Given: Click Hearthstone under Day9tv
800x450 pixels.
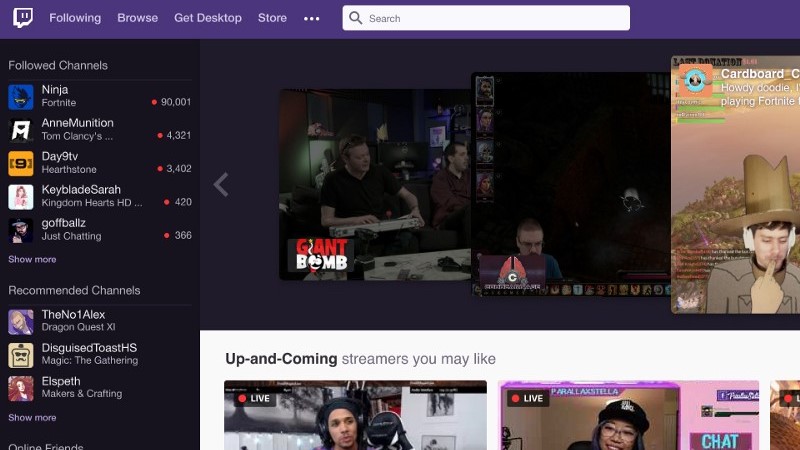Looking at the screenshot, I should [x=69, y=169].
